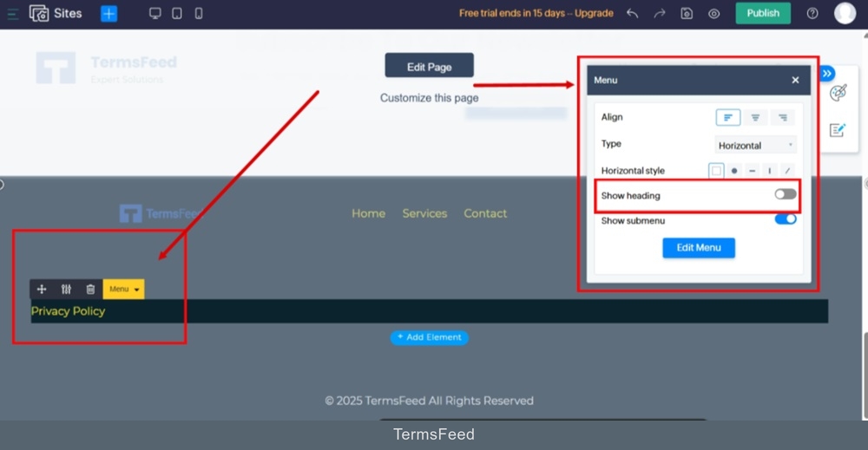Click the Home navigation link
Image resolution: width=868 pixels, height=450 pixels.
[x=369, y=213]
